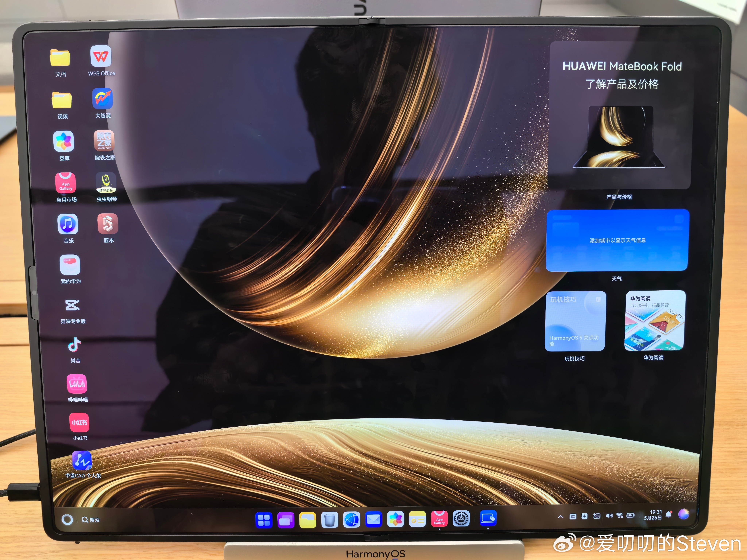747x560 pixels.
Task: Open App Gallery in the dock
Action: [x=439, y=519]
